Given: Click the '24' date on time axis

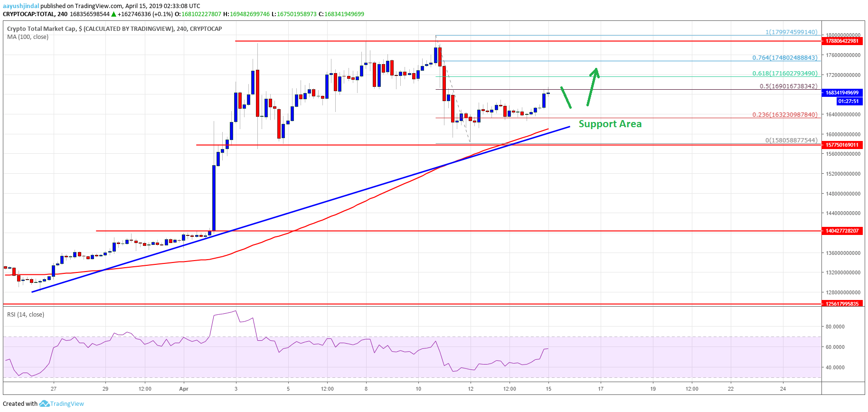Looking at the screenshot, I should (x=783, y=389).
